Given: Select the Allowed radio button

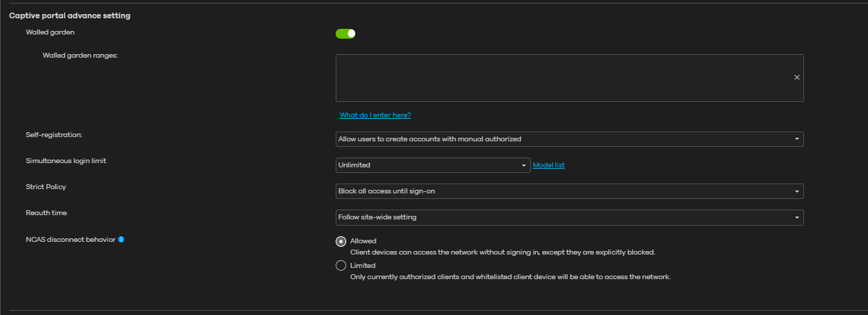Looking at the screenshot, I should coord(341,241).
